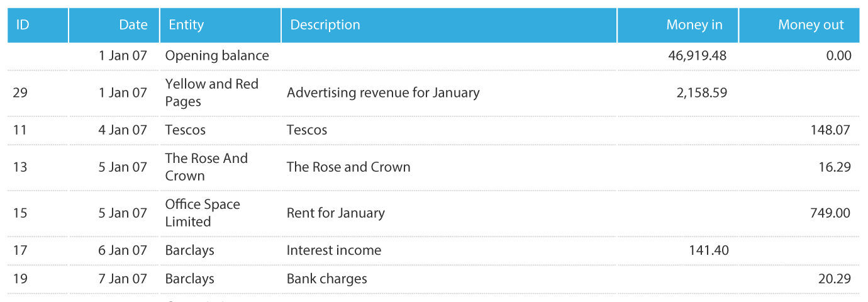Select transaction ID 19
The width and height of the screenshot is (868, 302).
pos(20,278)
